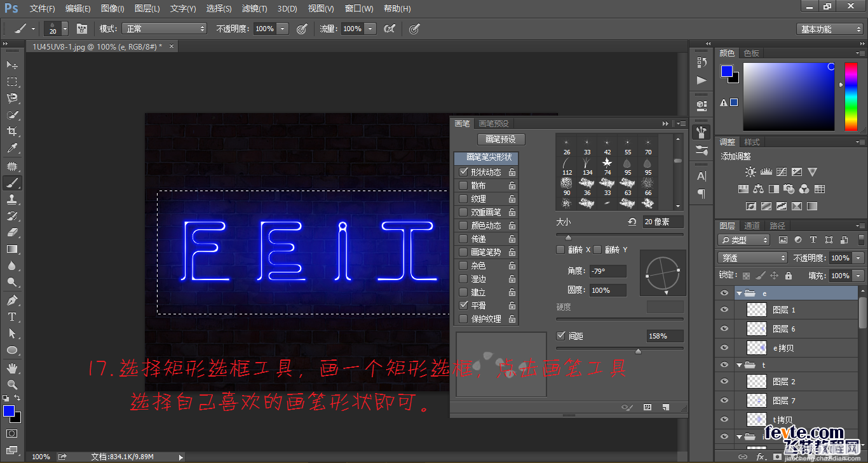Select the Gradient tool
Screen dimensions: 868x463
point(12,249)
